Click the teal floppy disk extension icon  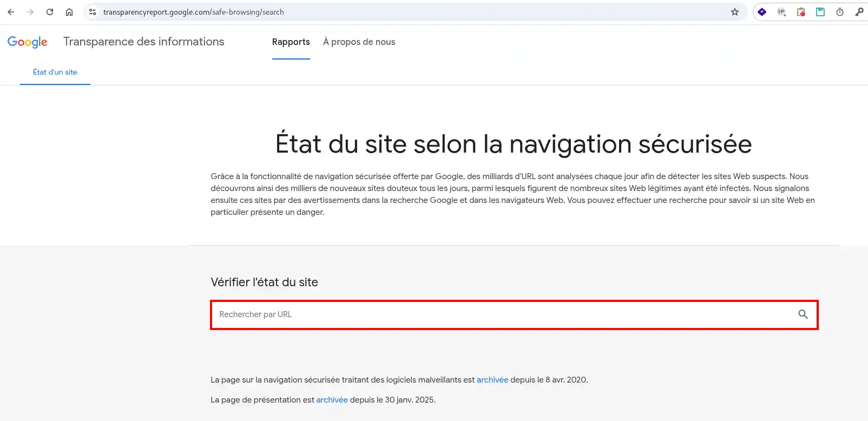[820, 12]
